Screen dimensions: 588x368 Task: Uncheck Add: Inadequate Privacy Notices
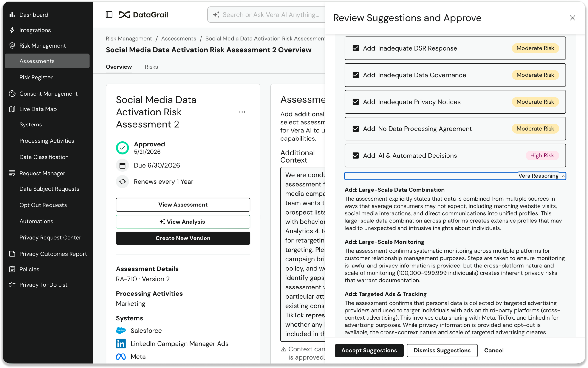(x=356, y=102)
